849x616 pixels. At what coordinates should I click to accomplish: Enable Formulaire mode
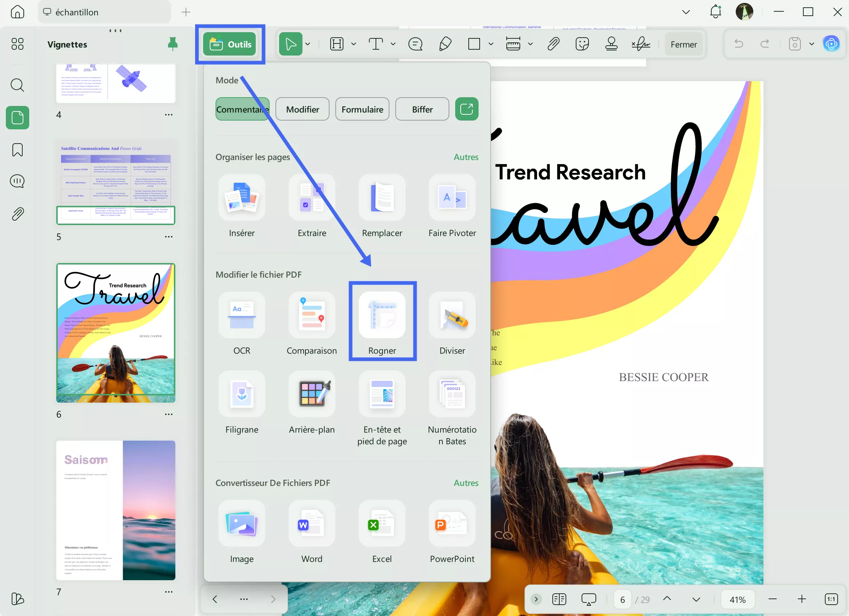[362, 109]
